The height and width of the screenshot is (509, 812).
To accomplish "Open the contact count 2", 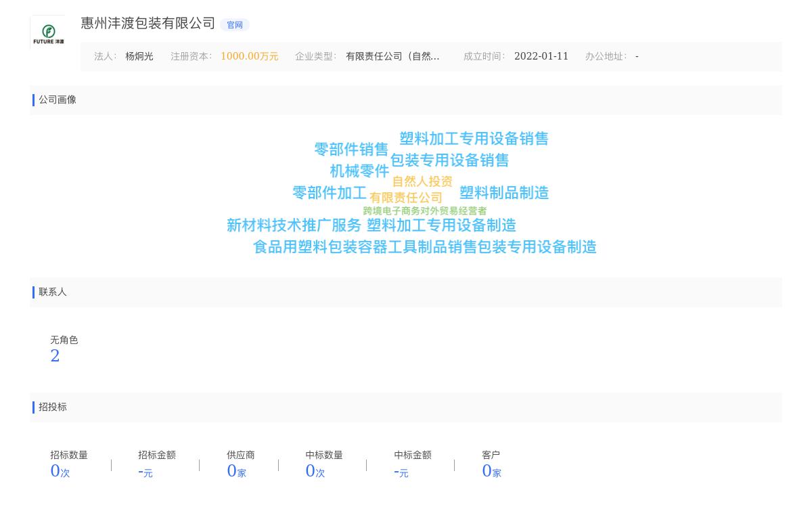I will click(x=55, y=356).
